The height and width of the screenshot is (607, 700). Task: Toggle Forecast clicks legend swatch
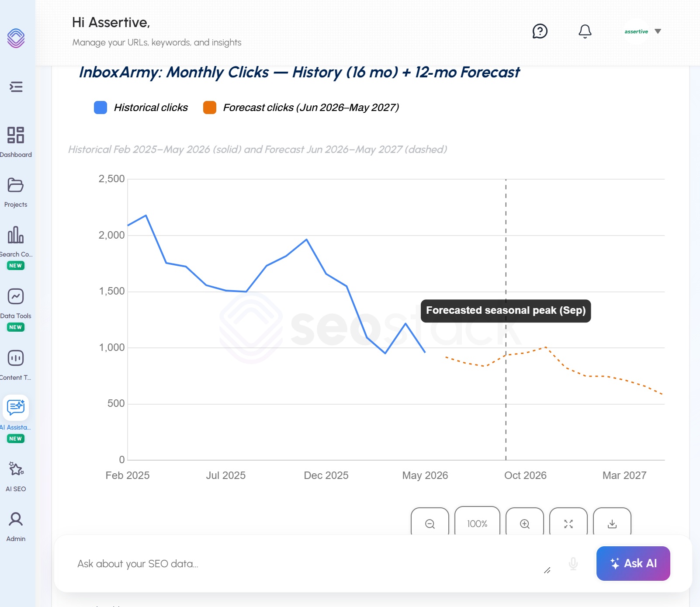210,108
